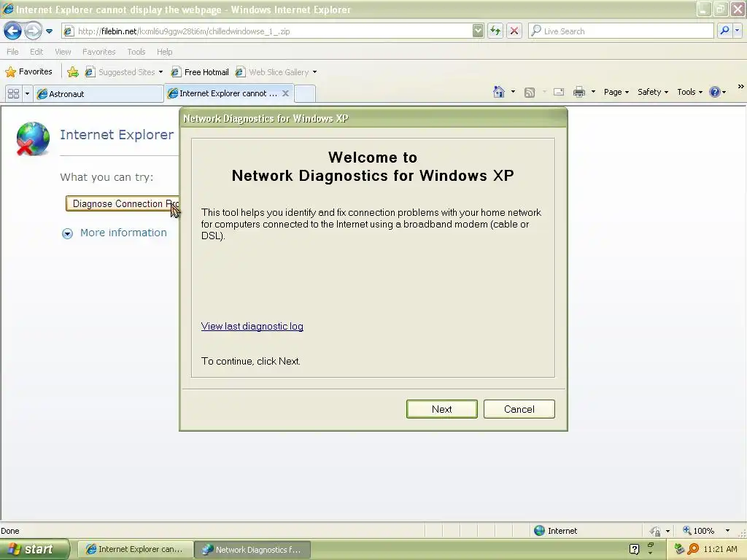747x560 pixels.
Task: Open the Print options dropdown arrow
Action: pos(593,91)
